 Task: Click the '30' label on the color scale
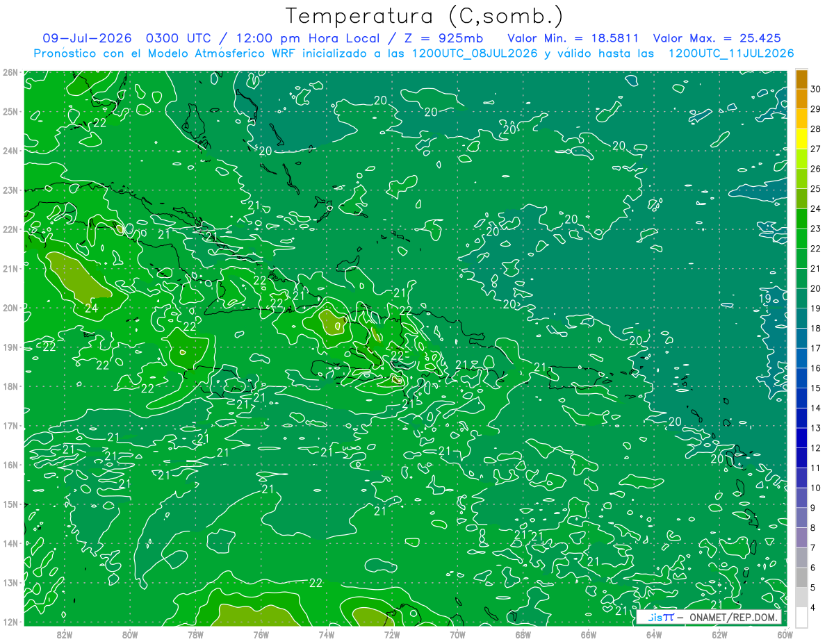(x=816, y=89)
